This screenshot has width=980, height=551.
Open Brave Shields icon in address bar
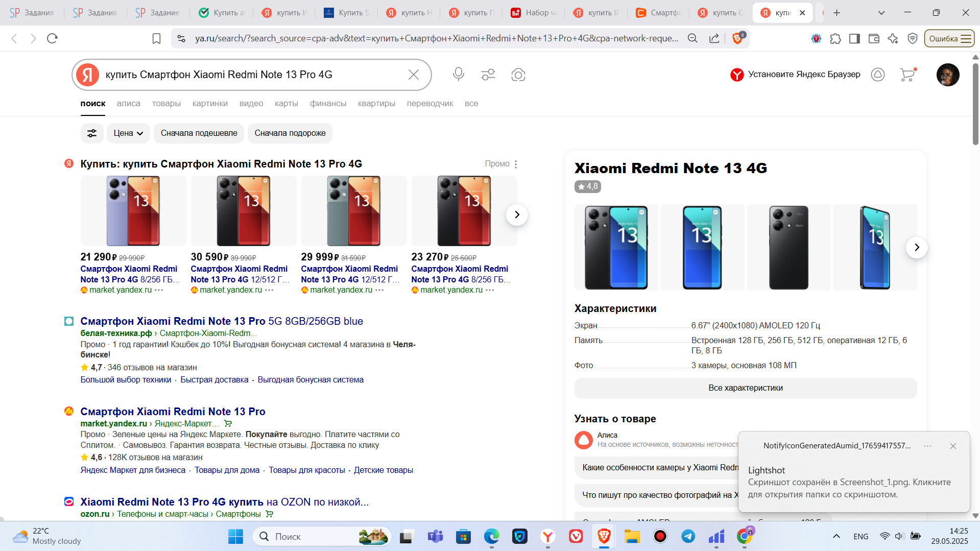click(737, 38)
